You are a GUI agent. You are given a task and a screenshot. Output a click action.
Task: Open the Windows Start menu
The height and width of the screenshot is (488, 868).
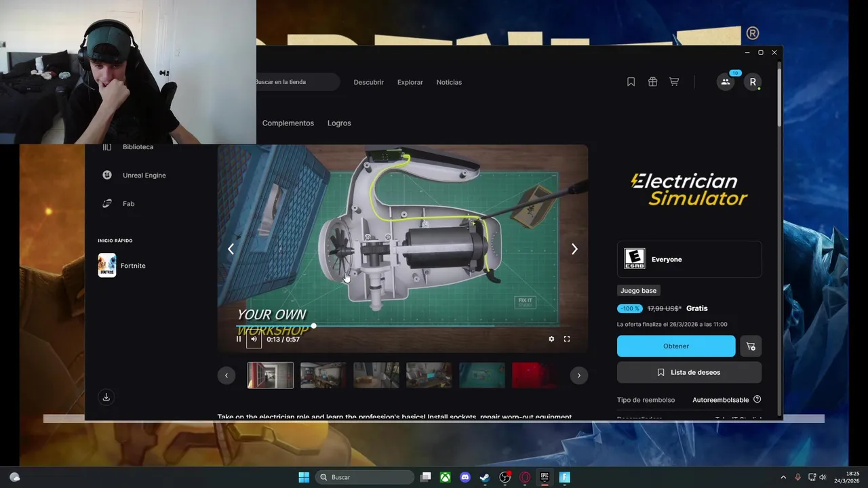[304, 477]
